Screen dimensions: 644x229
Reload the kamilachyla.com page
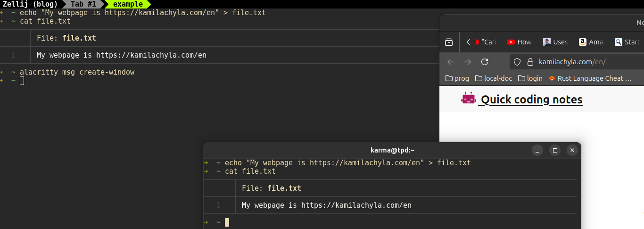pyautogui.click(x=484, y=62)
